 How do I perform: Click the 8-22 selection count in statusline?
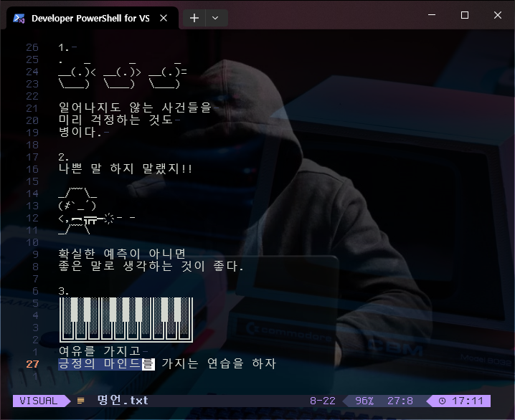tap(323, 401)
